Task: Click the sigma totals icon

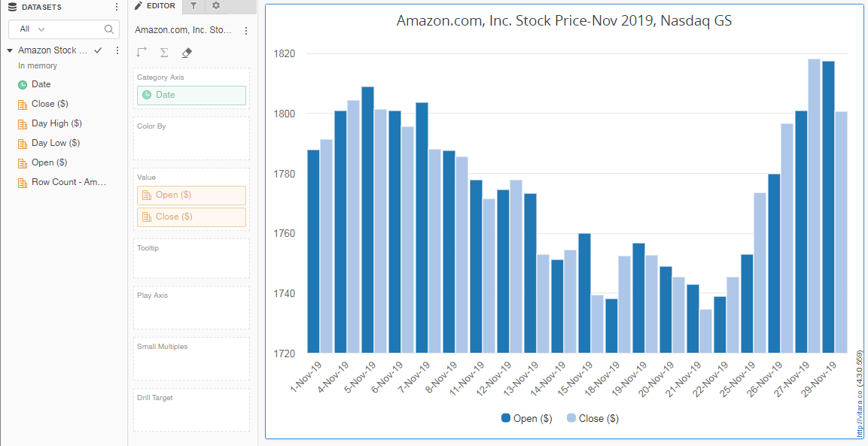Action: [164, 53]
